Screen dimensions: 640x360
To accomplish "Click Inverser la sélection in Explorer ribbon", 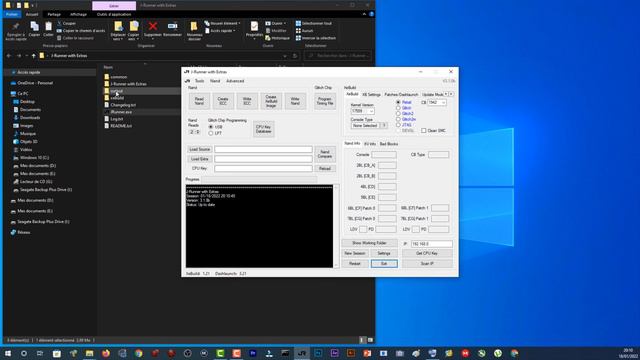I will coord(316,38).
